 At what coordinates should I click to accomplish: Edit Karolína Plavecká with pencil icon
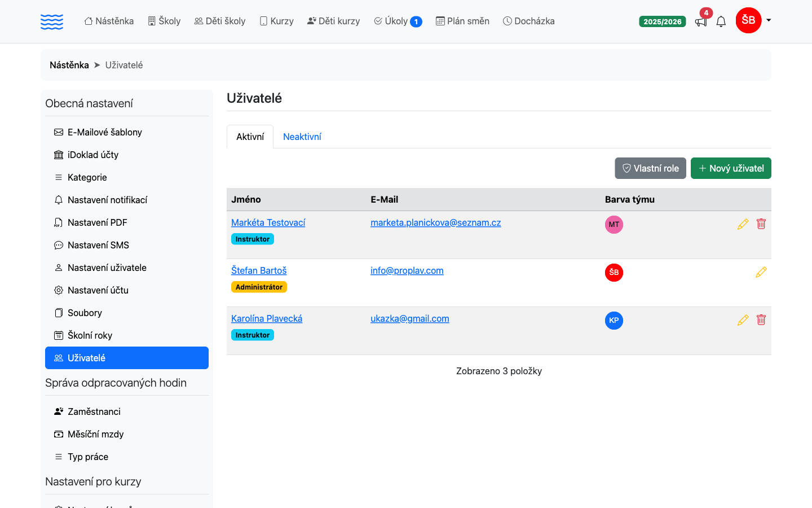point(743,320)
